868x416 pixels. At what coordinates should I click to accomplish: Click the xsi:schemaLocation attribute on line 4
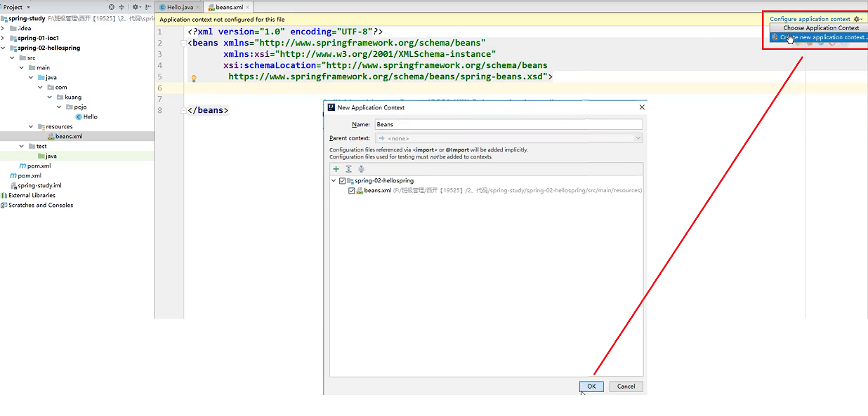(386, 65)
